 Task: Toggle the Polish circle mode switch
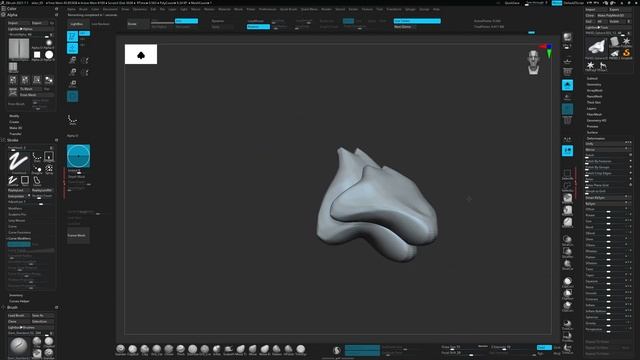(631, 155)
